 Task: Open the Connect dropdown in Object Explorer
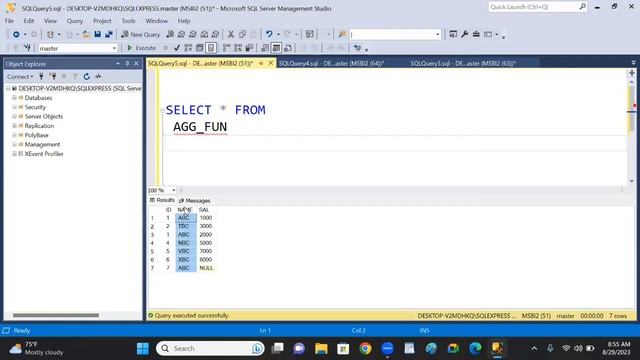tap(20, 77)
